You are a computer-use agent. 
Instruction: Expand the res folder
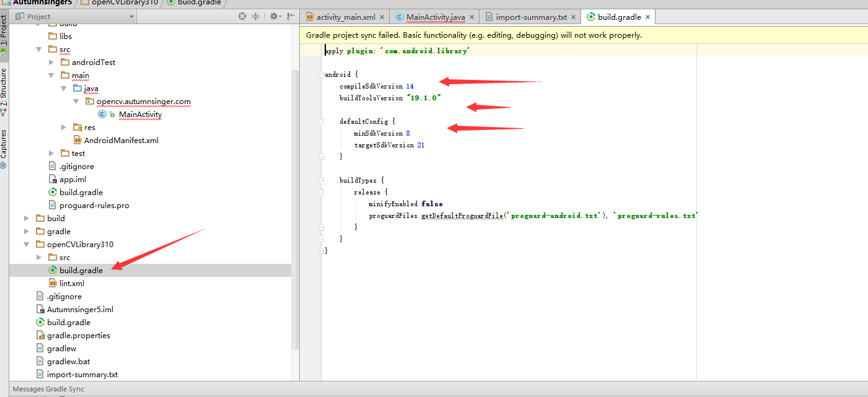pyautogui.click(x=64, y=128)
